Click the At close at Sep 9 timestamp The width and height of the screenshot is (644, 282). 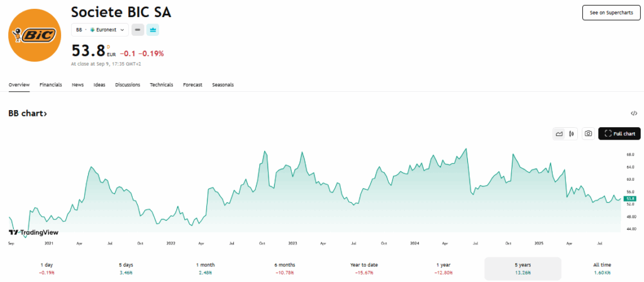tap(106, 64)
